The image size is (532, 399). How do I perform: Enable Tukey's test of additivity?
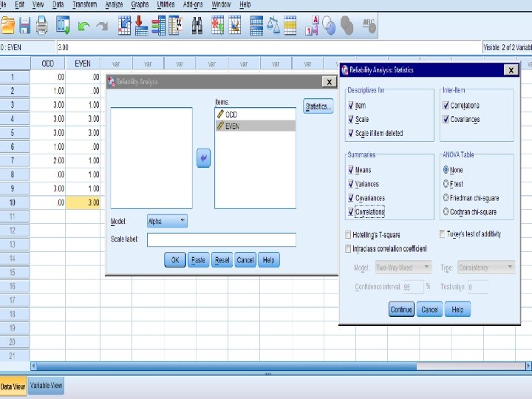(x=442, y=233)
